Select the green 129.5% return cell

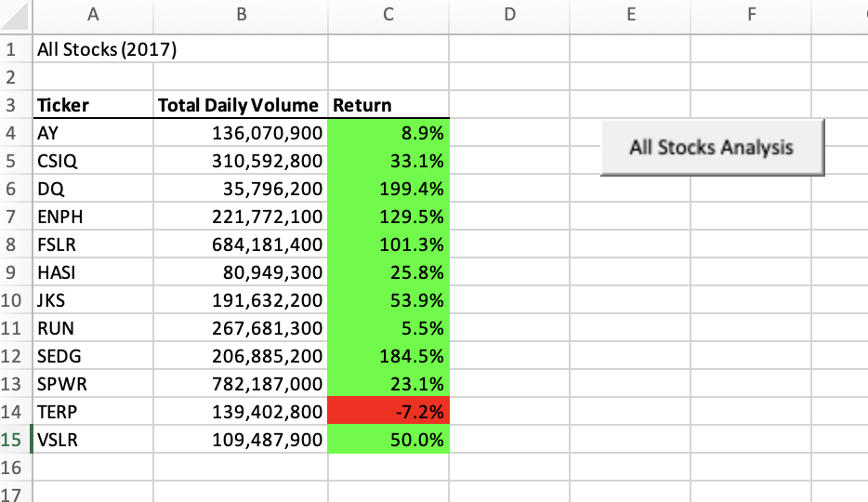(x=388, y=217)
